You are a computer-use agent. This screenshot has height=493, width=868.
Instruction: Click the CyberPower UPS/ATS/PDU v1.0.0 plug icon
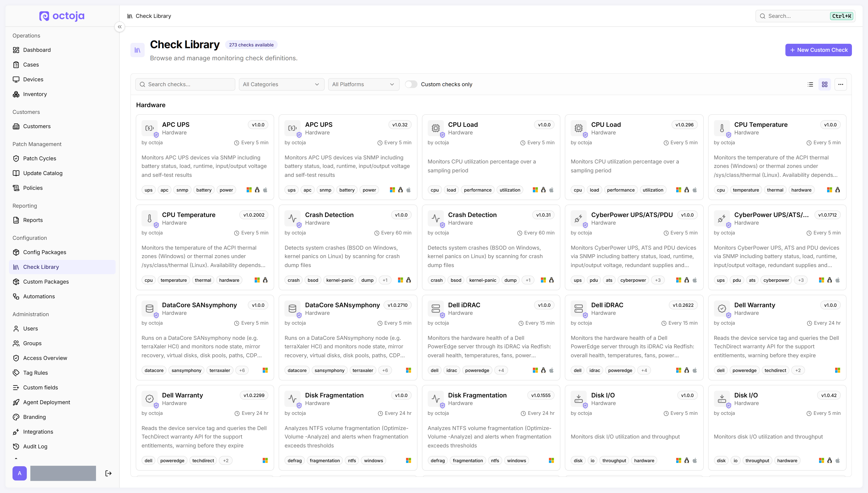578,218
